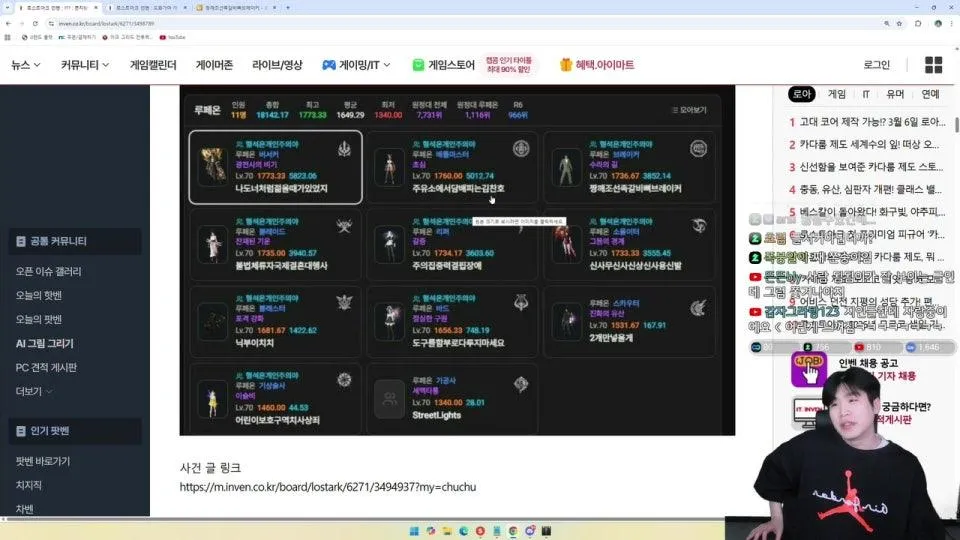
Task: Click the scouter emblem on the 2계만날용계 card
Action: [698, 308]
